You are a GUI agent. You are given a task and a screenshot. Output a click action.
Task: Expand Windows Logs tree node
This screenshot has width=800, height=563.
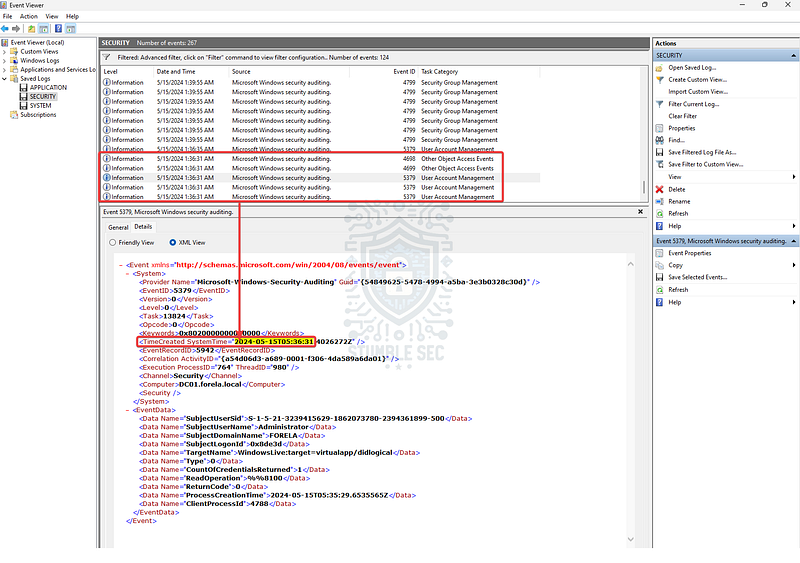click(x=5, y=61)
